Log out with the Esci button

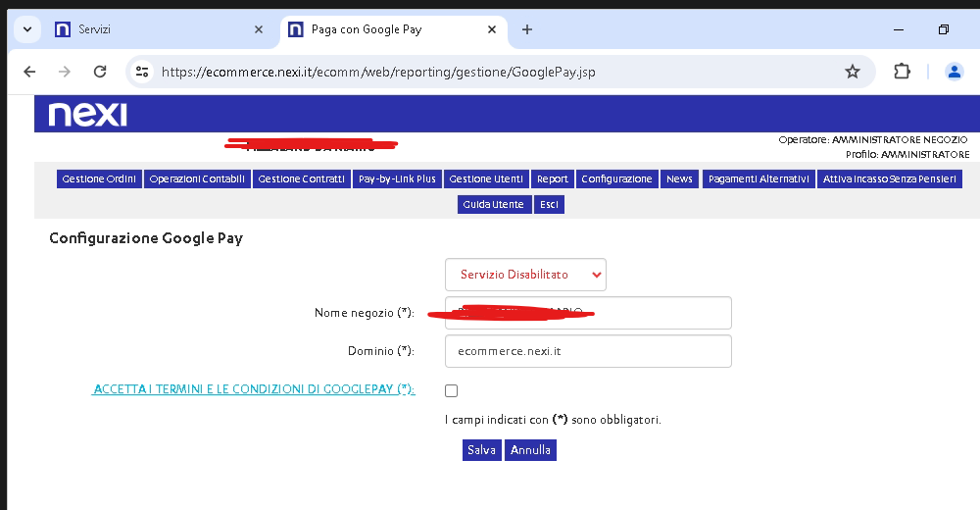(550, 205)
